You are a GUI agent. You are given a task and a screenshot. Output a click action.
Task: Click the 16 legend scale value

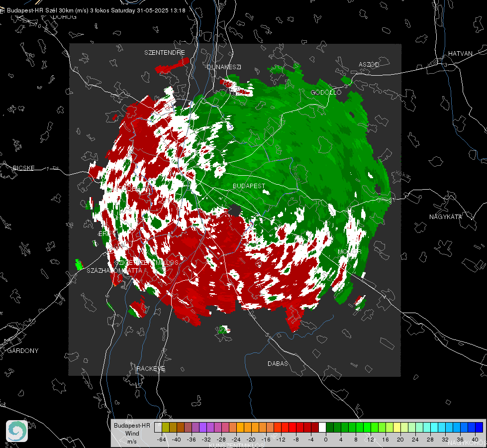click(386, 440)
